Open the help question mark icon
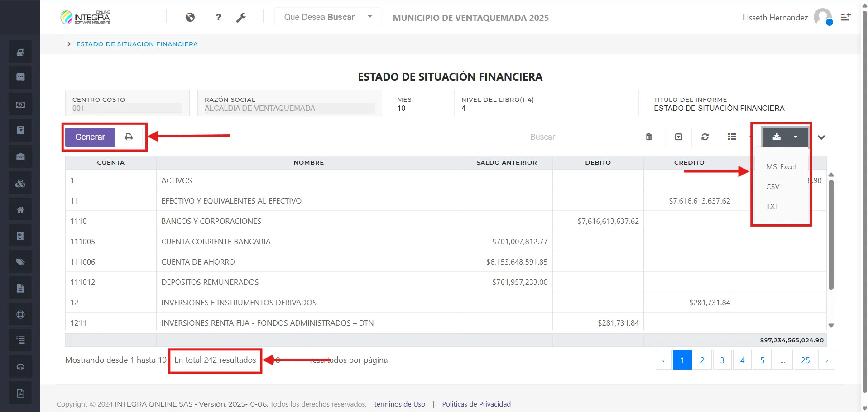The height and width of the screenshot is (412, 868). click(x=218, y=17)
